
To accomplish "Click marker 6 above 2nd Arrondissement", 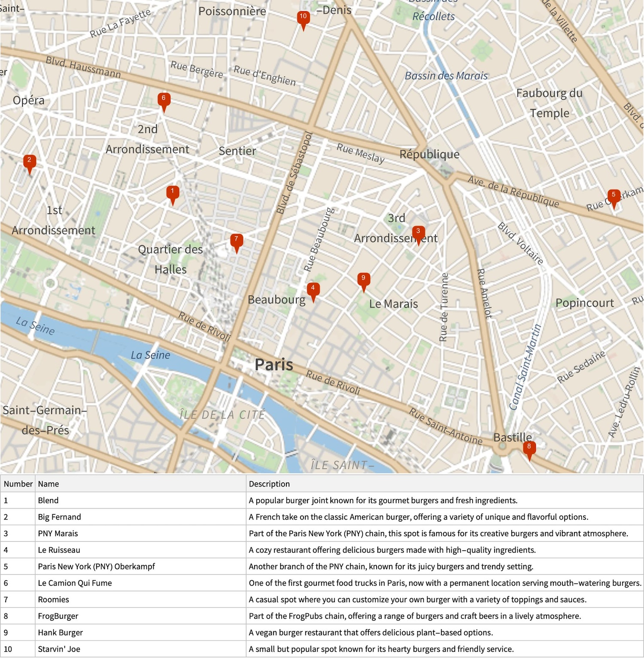I will [164, 100].
